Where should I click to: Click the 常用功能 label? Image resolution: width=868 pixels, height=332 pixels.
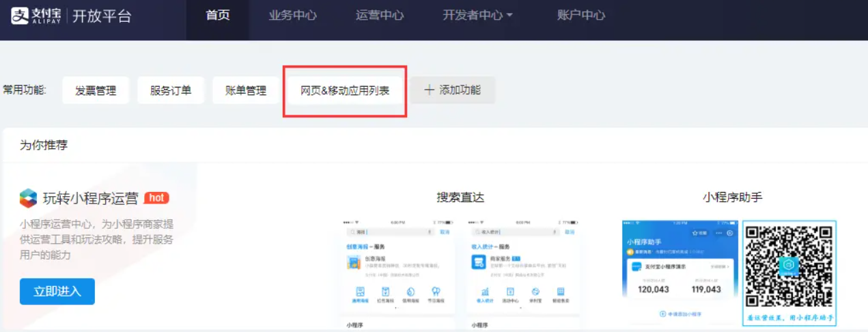(x=25, y=90)
